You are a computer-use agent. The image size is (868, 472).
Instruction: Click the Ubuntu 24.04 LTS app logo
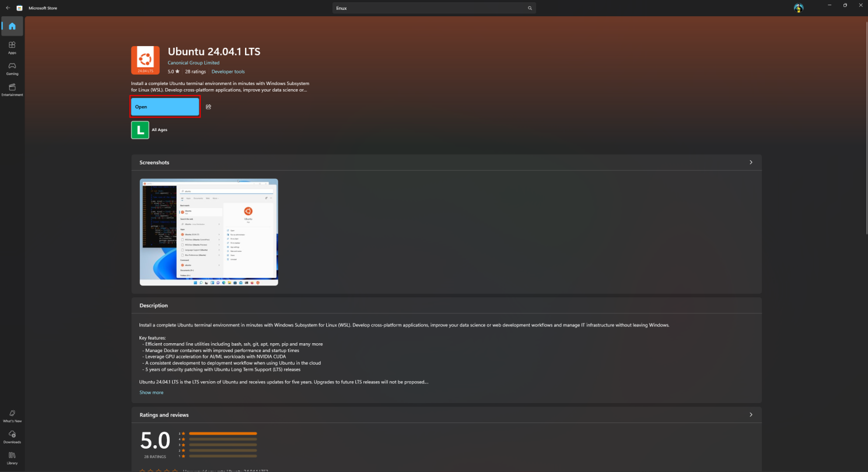pyautogui.click(x=146, y=60)
